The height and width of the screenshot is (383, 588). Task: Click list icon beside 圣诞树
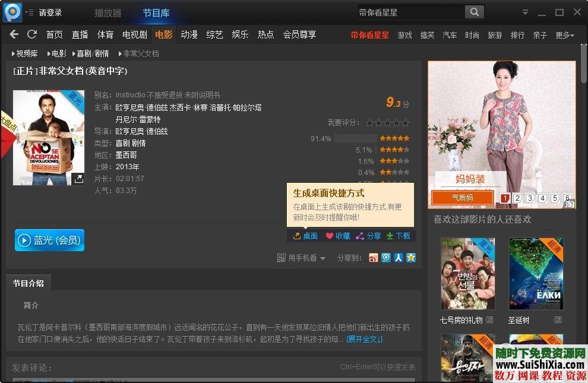click(x=558, y=320)
